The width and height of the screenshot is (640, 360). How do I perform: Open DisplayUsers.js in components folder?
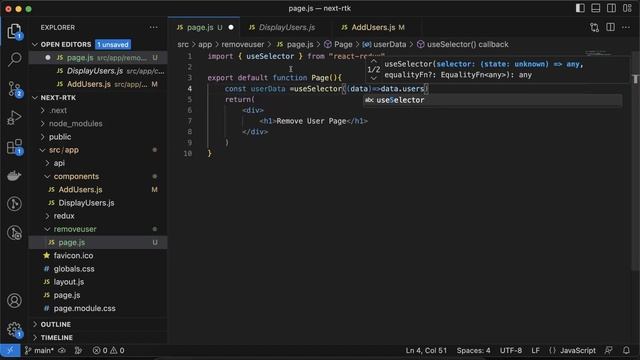[98, 202]
